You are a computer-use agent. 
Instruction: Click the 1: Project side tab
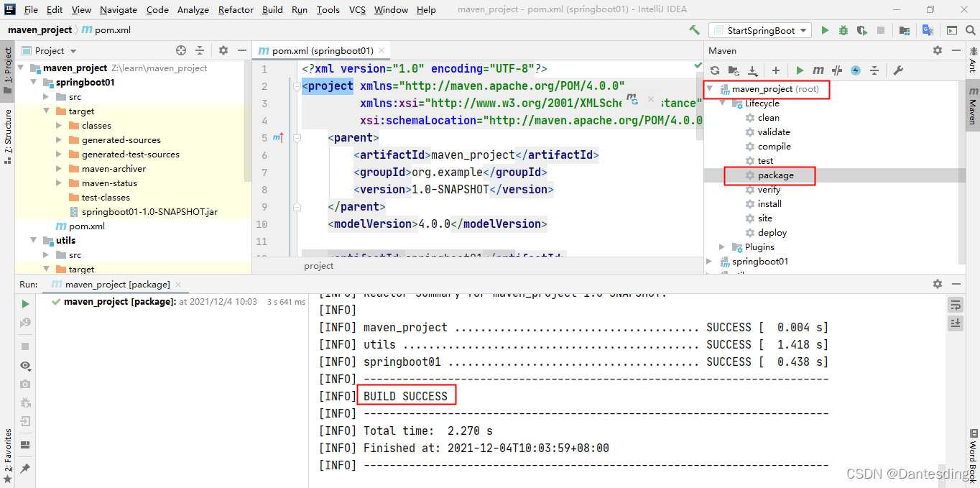pos(7,70)
